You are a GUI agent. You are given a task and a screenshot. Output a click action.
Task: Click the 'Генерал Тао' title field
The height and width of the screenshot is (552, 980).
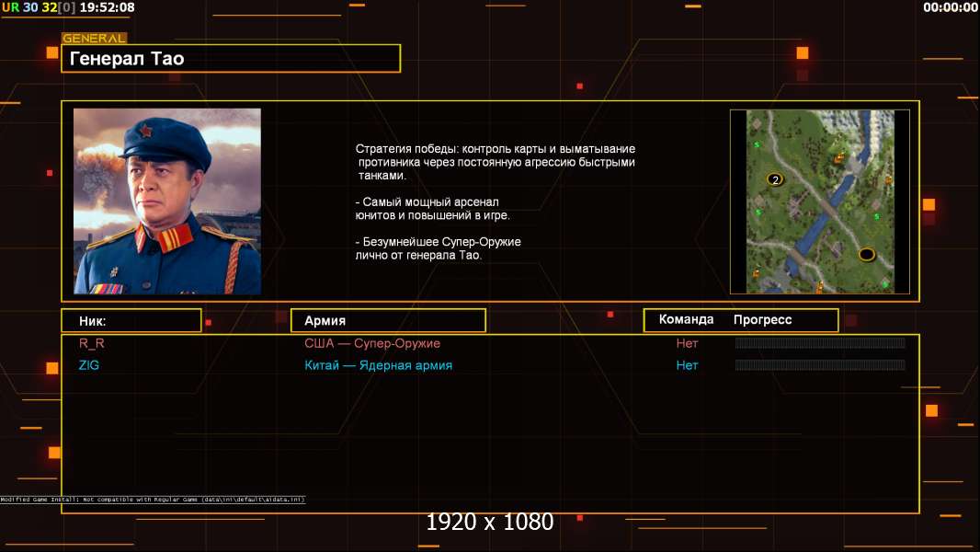click(231, 59)
